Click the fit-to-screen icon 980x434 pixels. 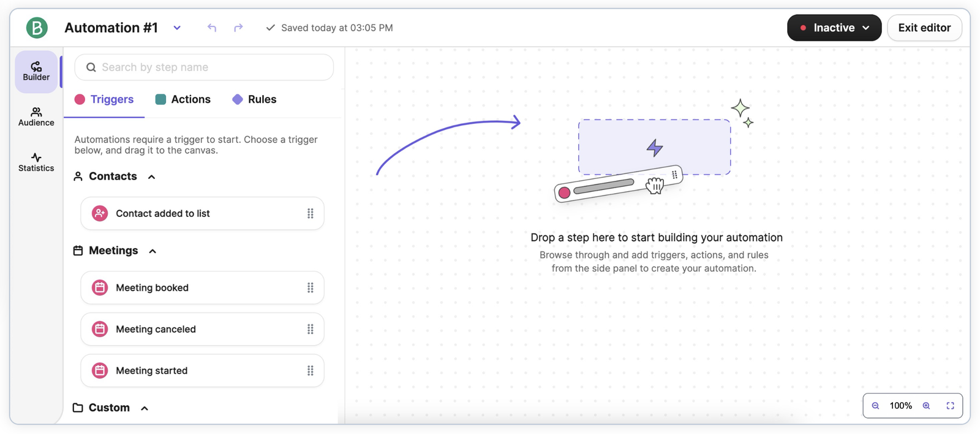951,406
